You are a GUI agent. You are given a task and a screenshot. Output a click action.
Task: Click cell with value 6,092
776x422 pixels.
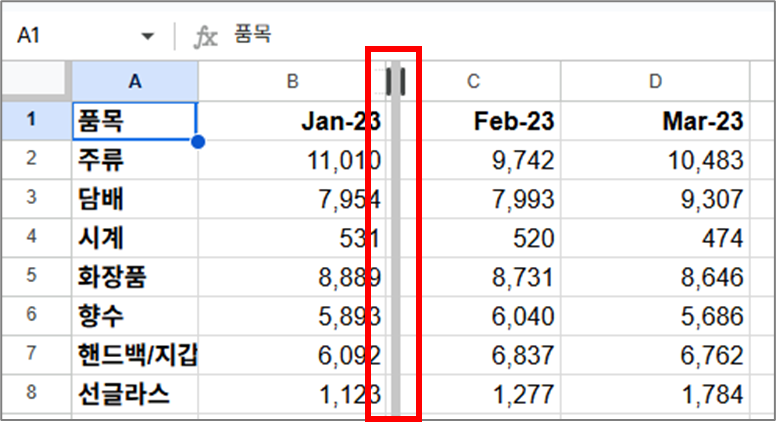tap(292, 355)
